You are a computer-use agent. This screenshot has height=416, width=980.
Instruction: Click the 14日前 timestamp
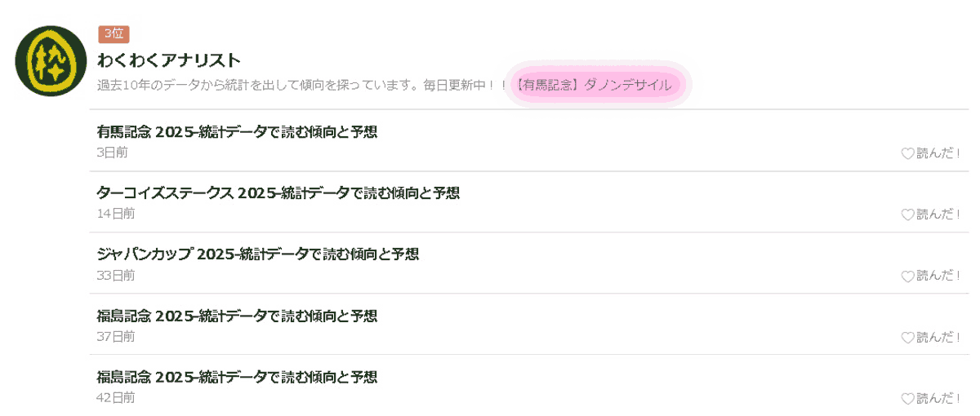115,214
